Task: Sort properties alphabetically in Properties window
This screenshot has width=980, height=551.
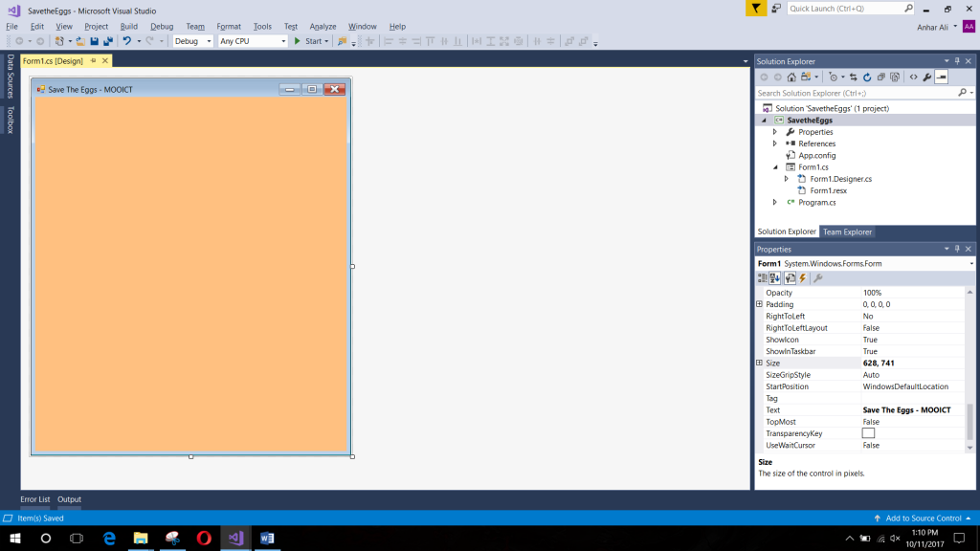Action: tap(774, 277)
